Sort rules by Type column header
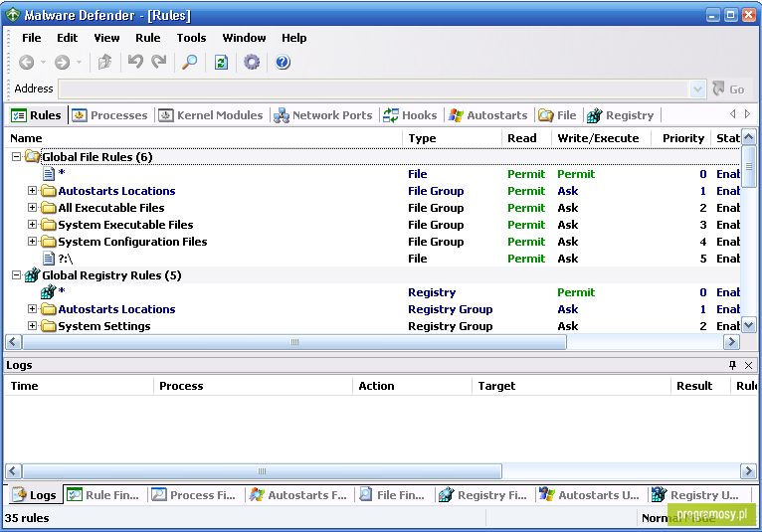This screenshot has width=762, height=532. 452,138
